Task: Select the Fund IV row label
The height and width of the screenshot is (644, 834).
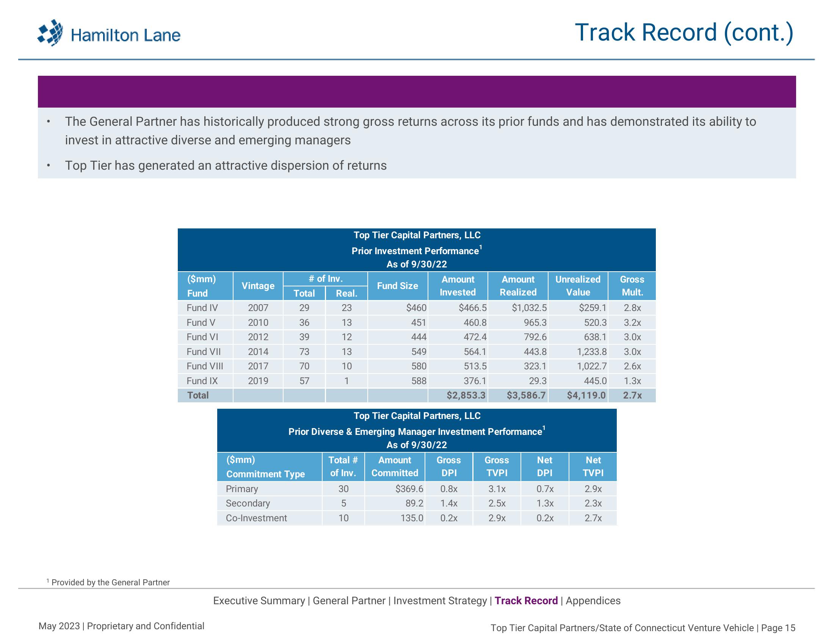Action: click(202, 308)
